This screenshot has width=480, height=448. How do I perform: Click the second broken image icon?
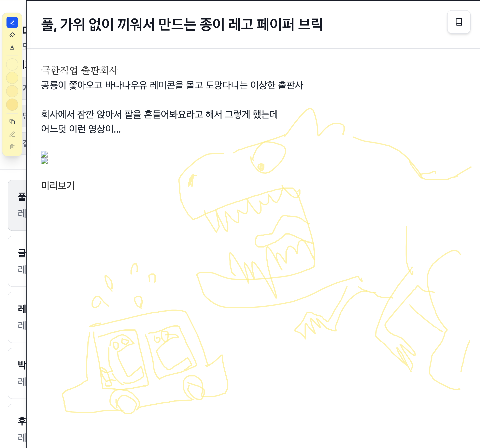point(44,161)
